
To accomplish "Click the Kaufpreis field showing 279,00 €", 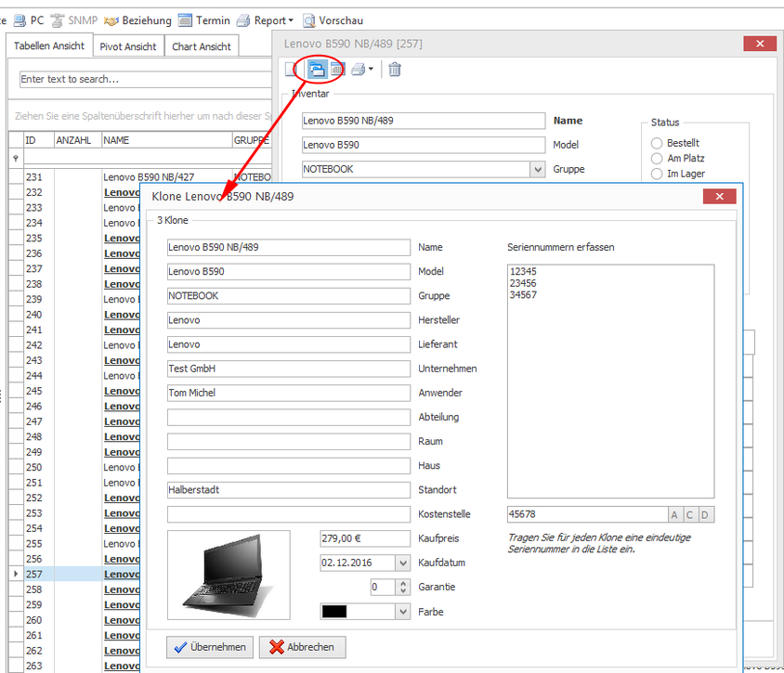I will pyautogui.click(x=365, y=538).
